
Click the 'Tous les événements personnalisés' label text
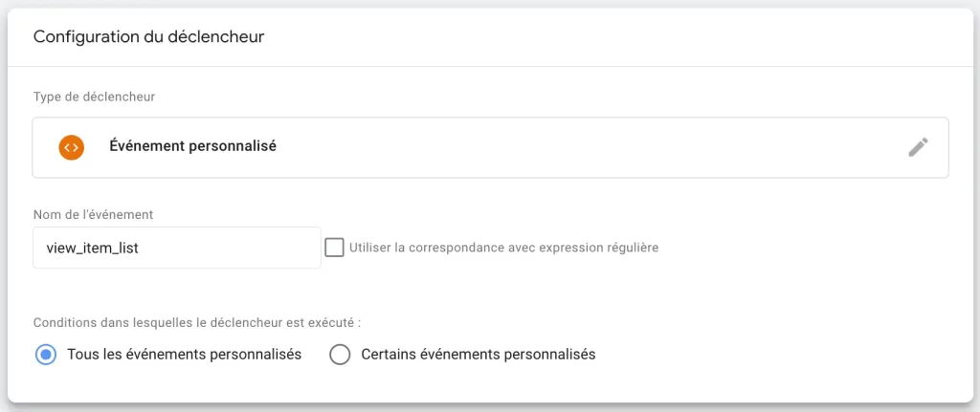point(185,355)
